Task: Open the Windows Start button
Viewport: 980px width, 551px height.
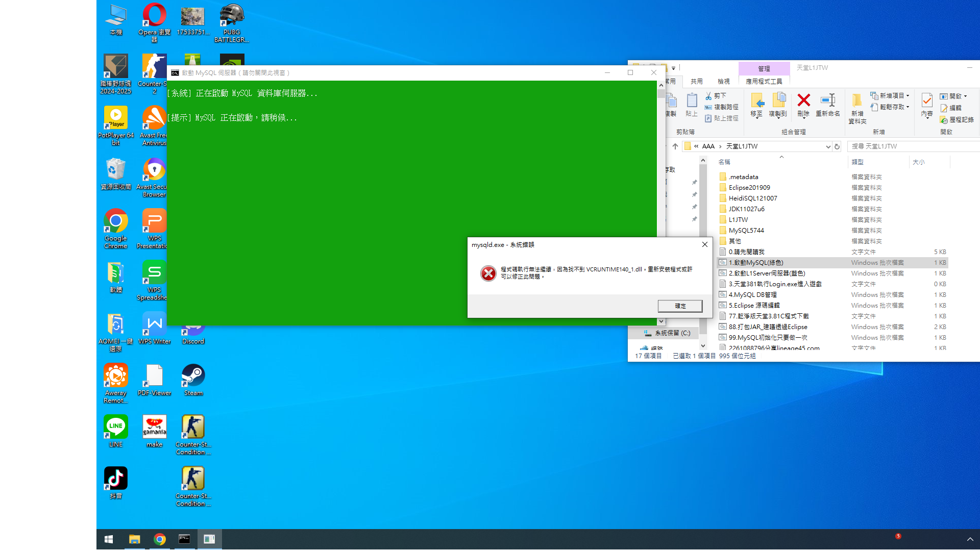Action: (109, 539)
